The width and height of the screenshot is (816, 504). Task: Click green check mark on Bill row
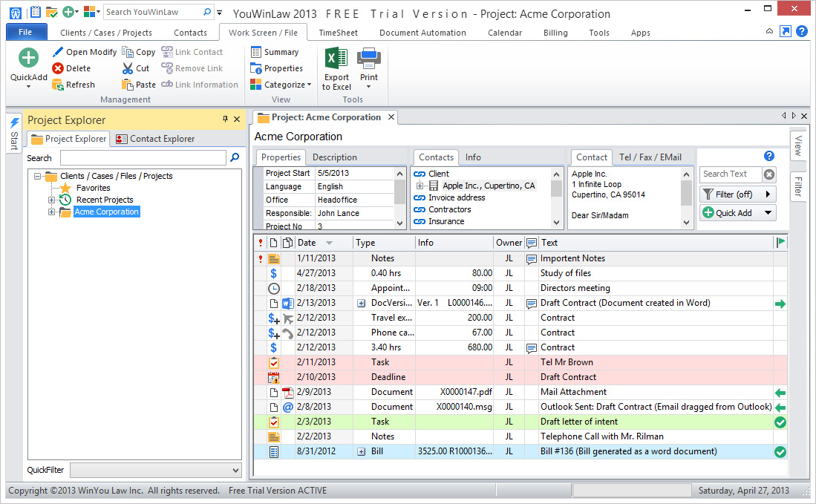click(x=780, y=451)
